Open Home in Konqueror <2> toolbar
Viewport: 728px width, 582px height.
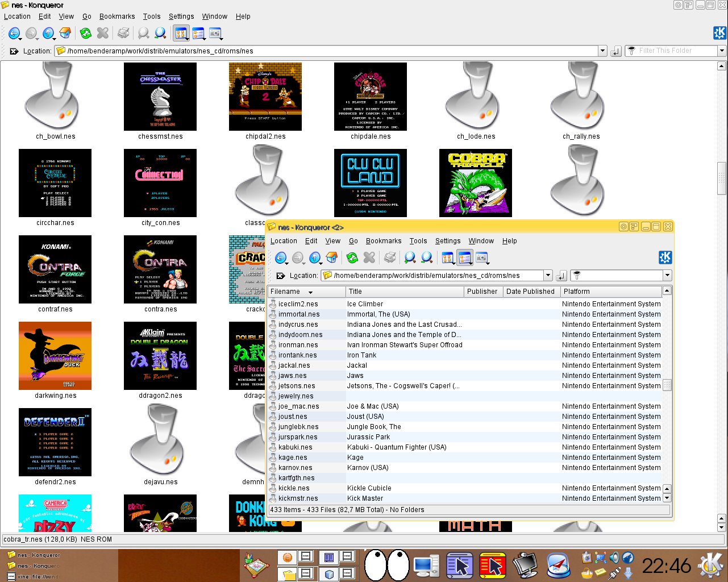[x=332, y=258]
